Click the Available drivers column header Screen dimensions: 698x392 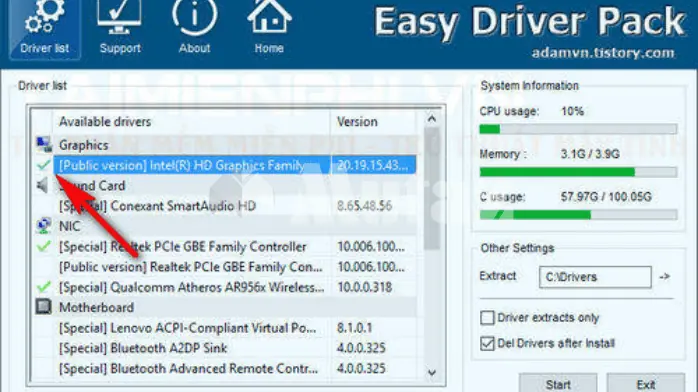pos(192,121)
